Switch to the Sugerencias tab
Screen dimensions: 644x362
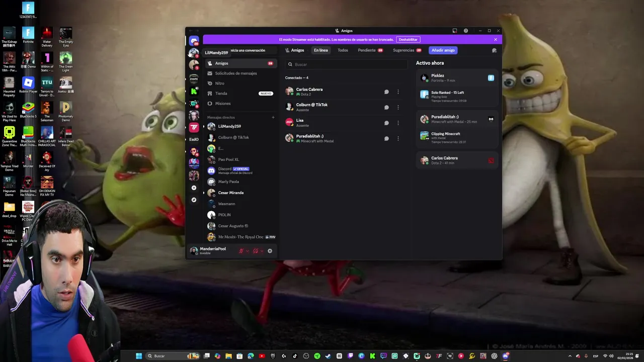(x=407, y=50)
